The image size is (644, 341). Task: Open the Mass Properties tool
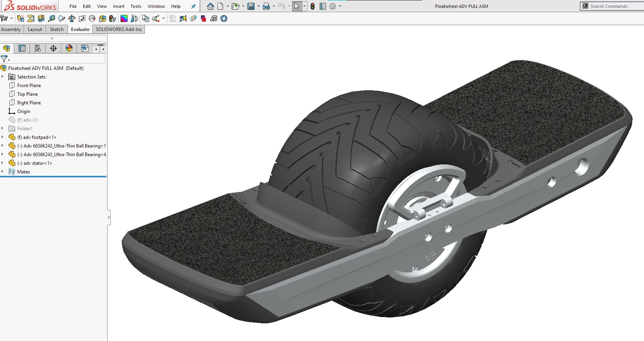point(72,18)
